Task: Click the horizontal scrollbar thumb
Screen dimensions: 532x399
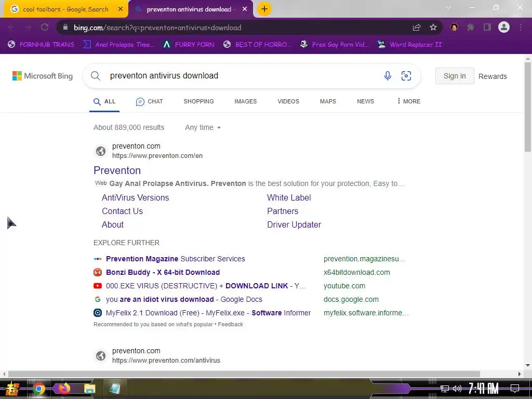Action: [x=244, y=374]
